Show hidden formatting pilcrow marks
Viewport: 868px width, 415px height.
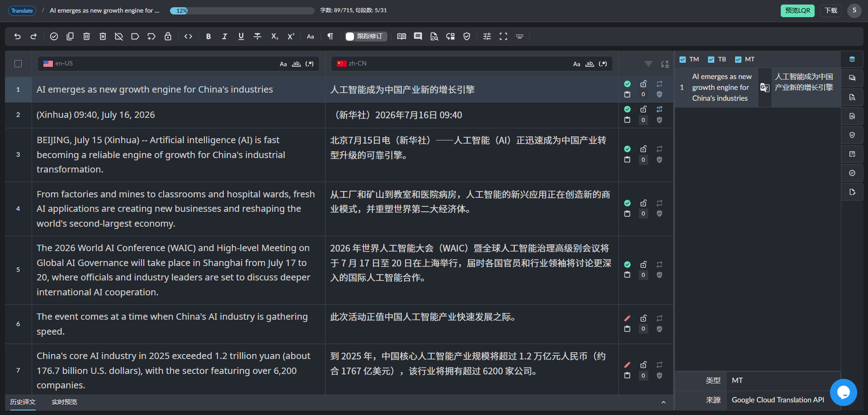tap(330, 37)
